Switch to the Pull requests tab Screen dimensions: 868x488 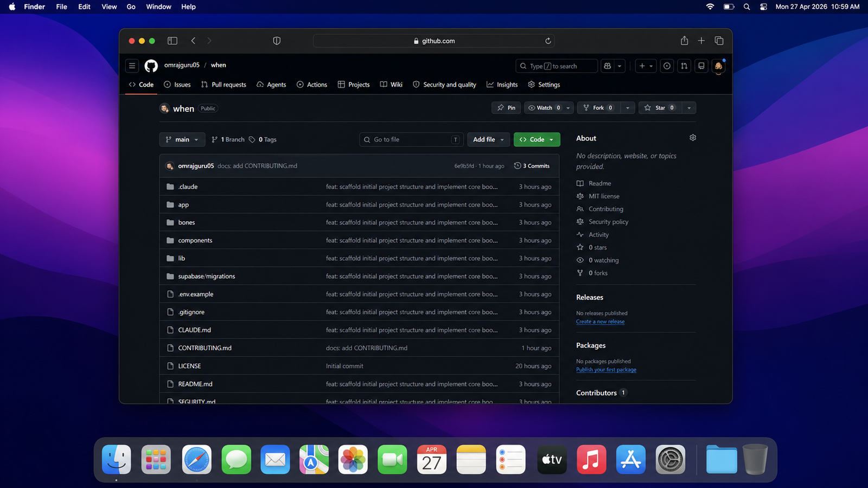(x=224, y=85)
